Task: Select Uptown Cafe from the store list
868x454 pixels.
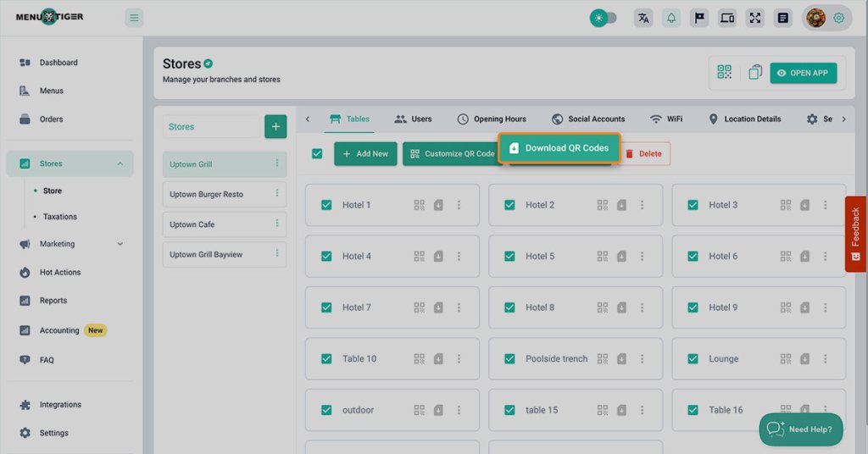Action: coord(192,224)
